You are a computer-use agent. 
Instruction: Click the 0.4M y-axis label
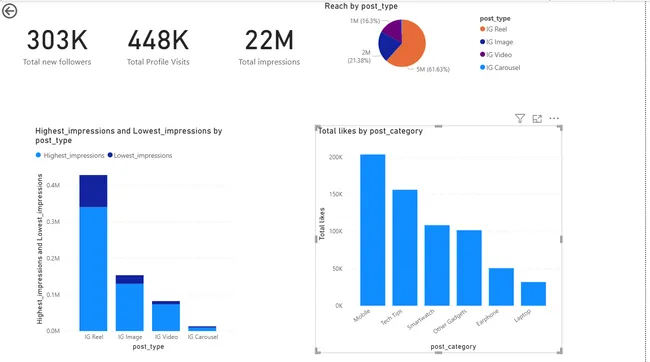[x=53, y=185]
